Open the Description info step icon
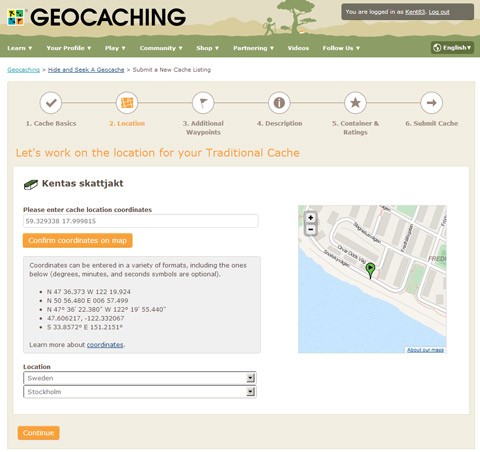Viewport: 480px width, 452px height. (x=279, y=103)
